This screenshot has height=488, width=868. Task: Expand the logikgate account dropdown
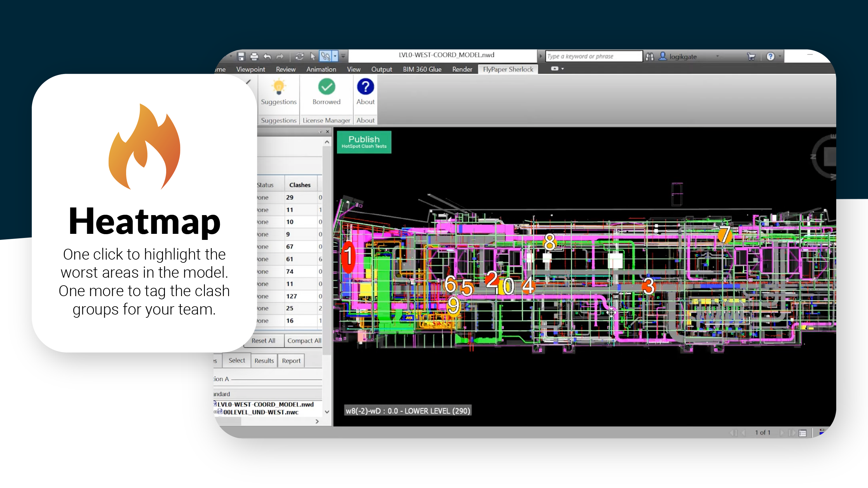pyautogui.click(x=717, y=57)
